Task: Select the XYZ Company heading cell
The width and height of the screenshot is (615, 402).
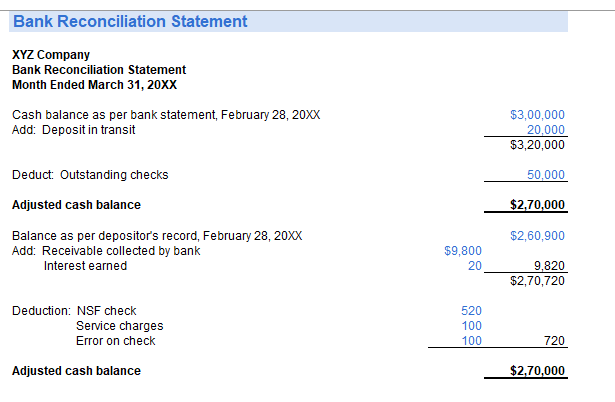Action: (50, 55)
